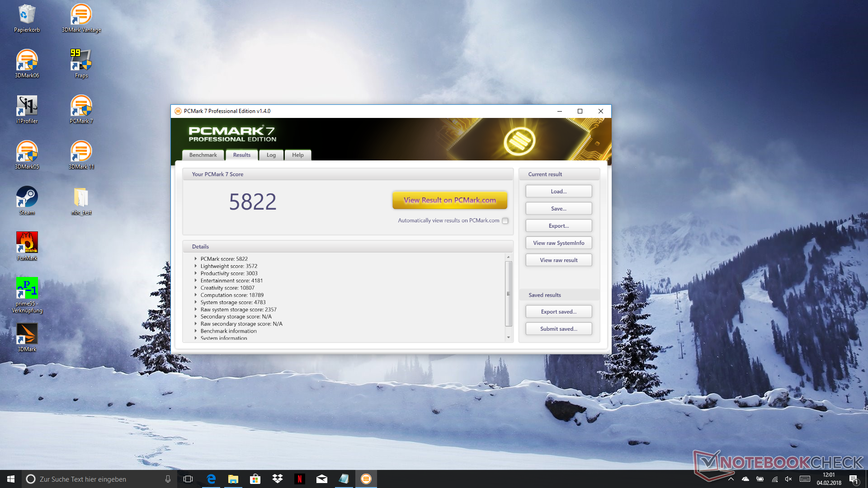Click the Dropbox taskbar icon

pyautogui.click(x=277, y=479)
